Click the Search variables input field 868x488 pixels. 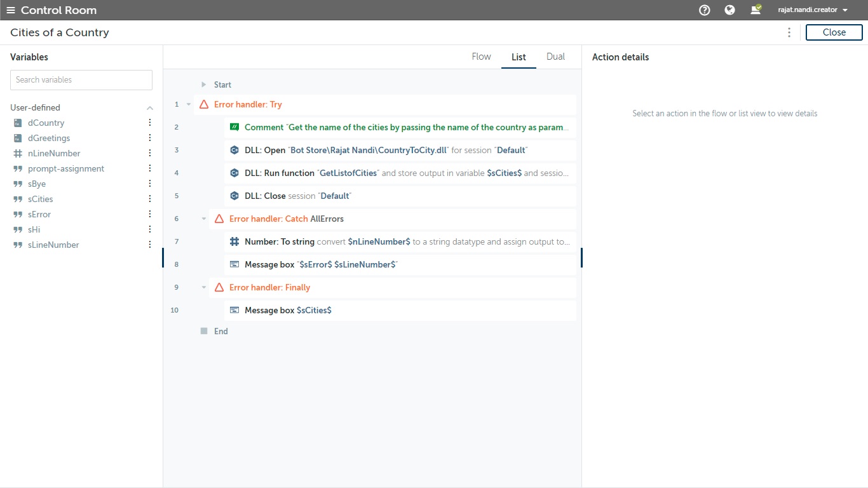[x=81, y=80]
